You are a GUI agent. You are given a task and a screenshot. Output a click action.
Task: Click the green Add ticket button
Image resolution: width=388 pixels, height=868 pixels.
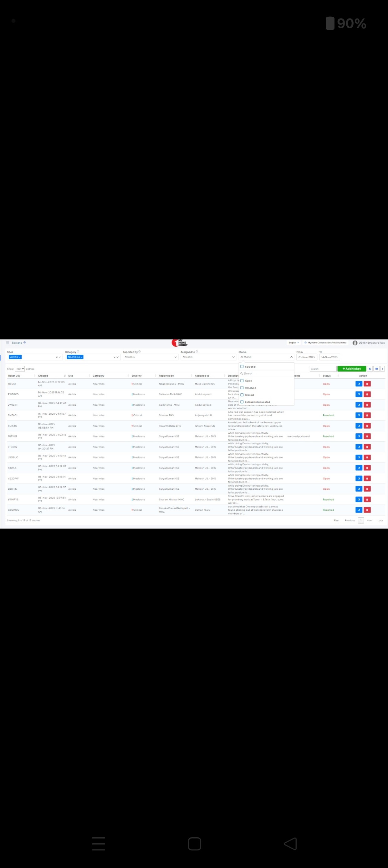(351, 369)
